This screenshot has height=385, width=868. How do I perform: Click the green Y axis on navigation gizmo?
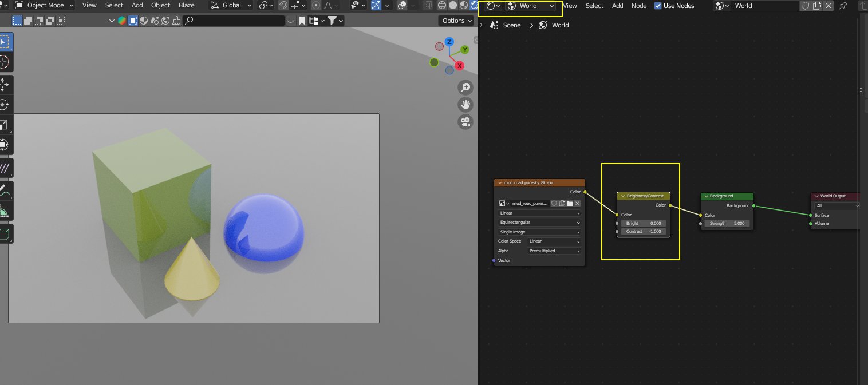pyautogui.click(x=465, y=50)
